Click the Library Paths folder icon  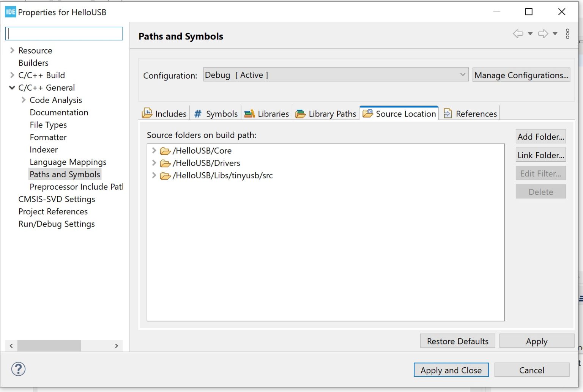pos(301,113)
